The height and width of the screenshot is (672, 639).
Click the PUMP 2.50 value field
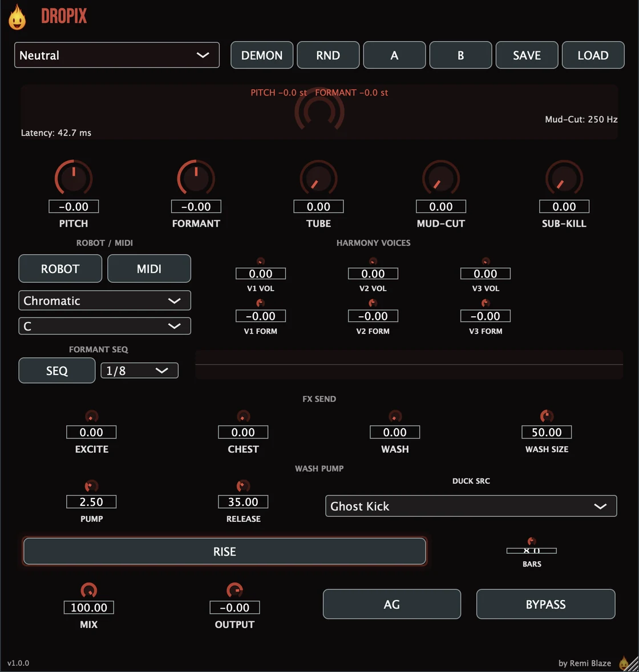91,502
